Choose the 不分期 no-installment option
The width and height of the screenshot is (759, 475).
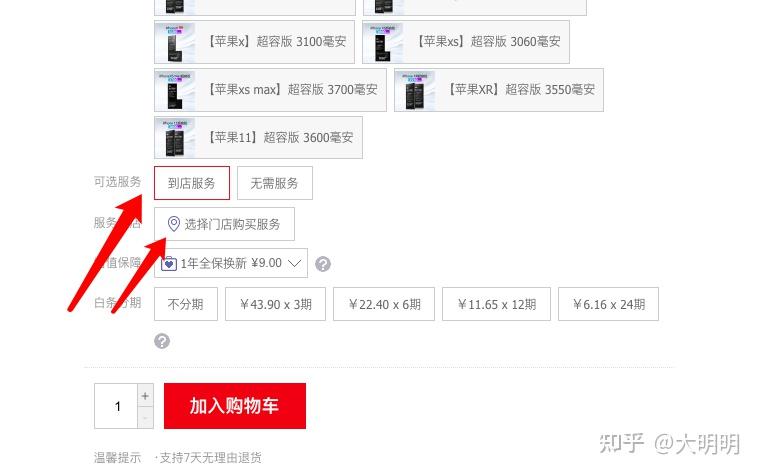pyautogui.click(x=186, y=304)
